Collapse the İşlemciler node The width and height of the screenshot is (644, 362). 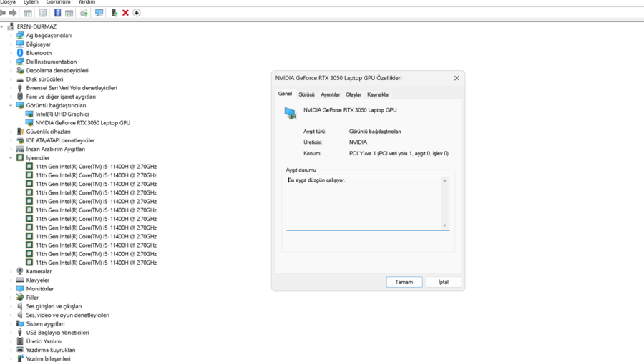(x=11, y=158)
